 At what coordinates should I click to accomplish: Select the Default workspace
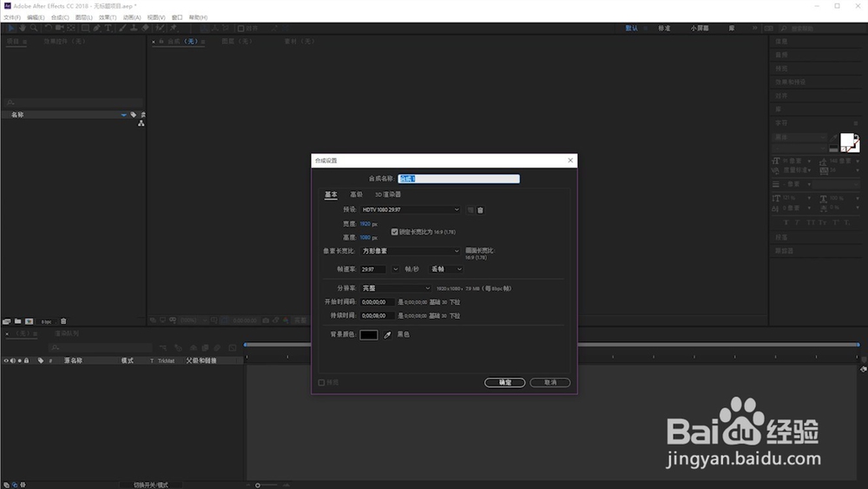click(632, 29)
